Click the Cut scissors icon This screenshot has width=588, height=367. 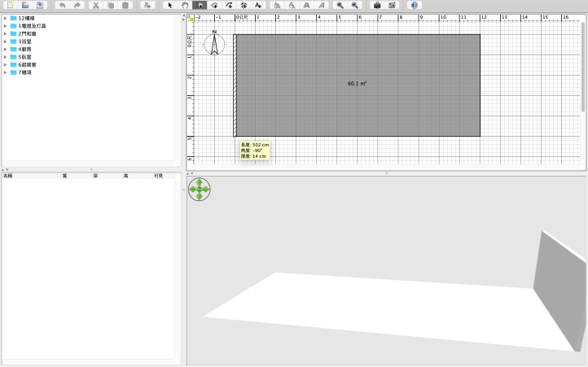(95, 5)
